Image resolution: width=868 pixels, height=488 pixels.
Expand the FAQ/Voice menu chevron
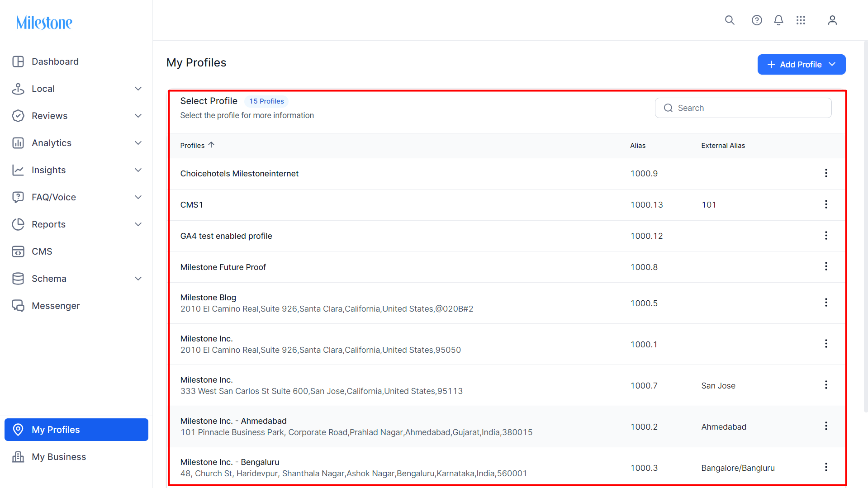138,197
